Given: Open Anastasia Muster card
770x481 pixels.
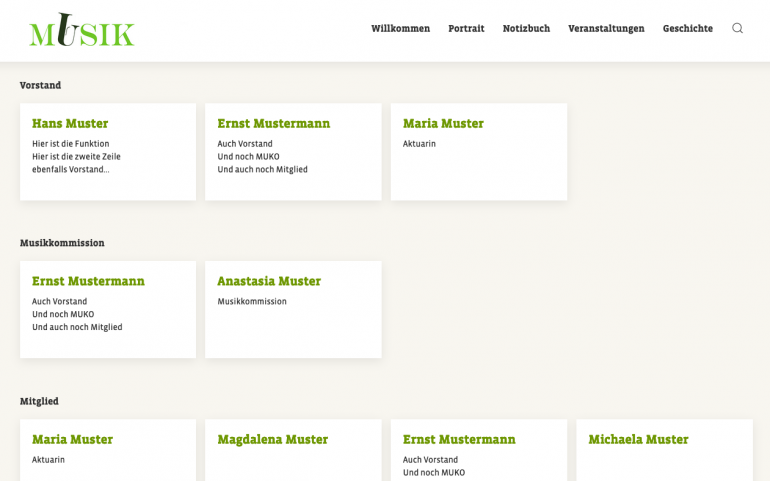Looking at the screenshot, I should pyautogui.click(x=293, y=309).
